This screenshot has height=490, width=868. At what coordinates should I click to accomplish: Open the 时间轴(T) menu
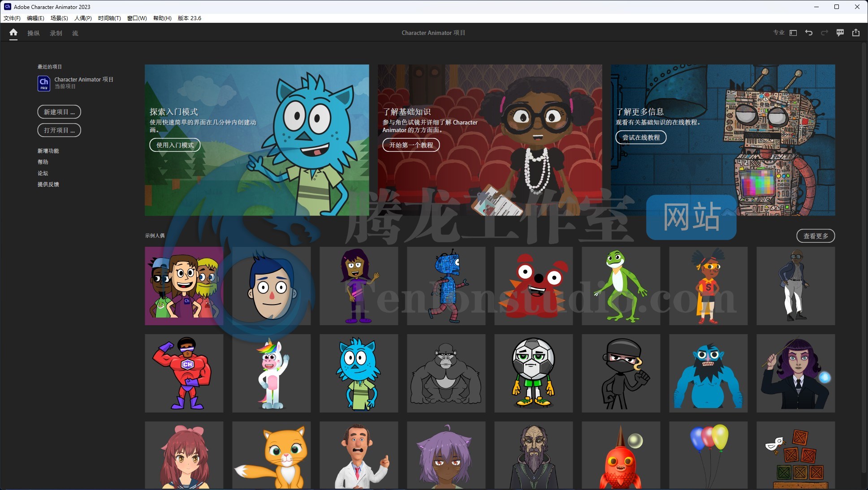tap(109, 18)
